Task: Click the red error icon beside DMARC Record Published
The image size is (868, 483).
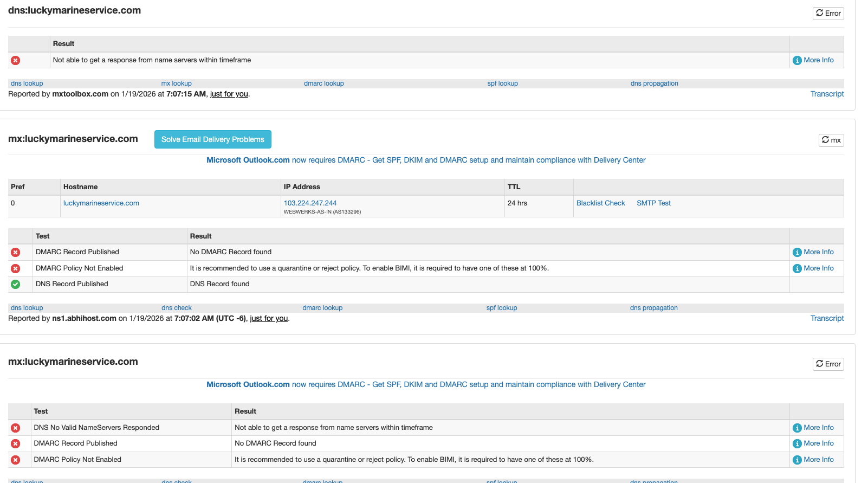Action: pyautogui.click(x=16, y=252)
